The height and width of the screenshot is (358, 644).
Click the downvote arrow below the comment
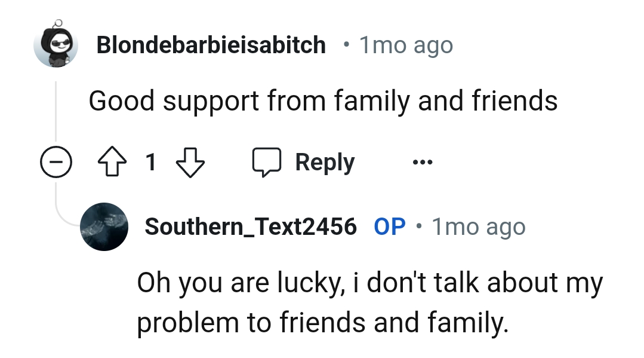[190, 162]
